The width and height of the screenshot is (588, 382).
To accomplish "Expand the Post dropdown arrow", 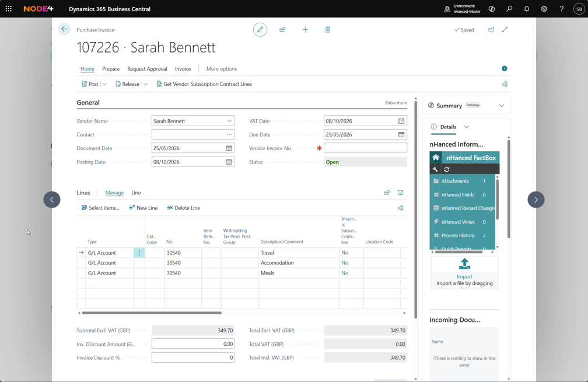I will tap(104, 84).
